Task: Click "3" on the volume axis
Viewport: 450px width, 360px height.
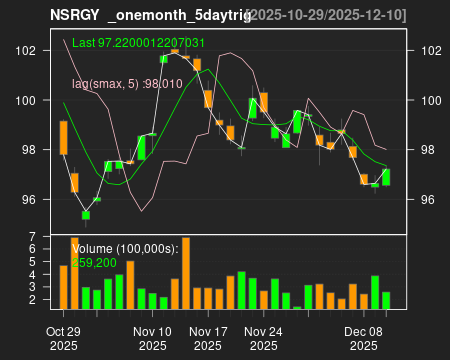Action: coord(32,287)
